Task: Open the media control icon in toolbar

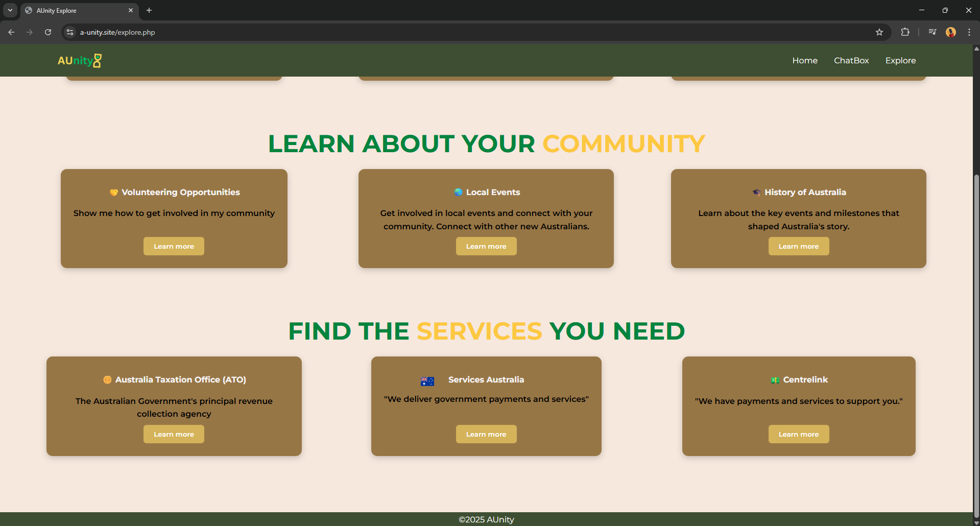Action: (932, 32)
